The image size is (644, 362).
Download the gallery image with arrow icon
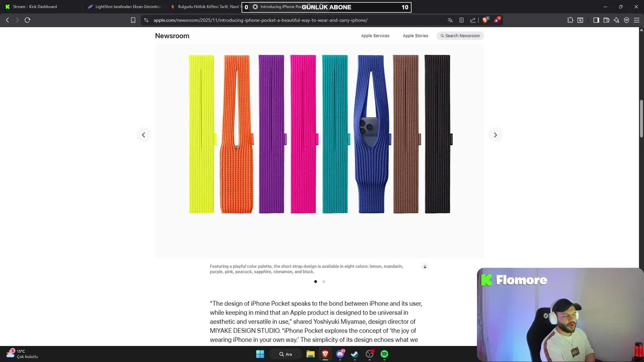click(x=425, y=267)
